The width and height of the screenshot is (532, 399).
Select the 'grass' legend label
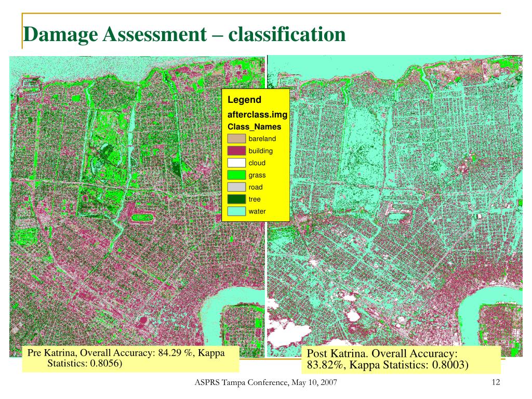[x=257, y=175]
